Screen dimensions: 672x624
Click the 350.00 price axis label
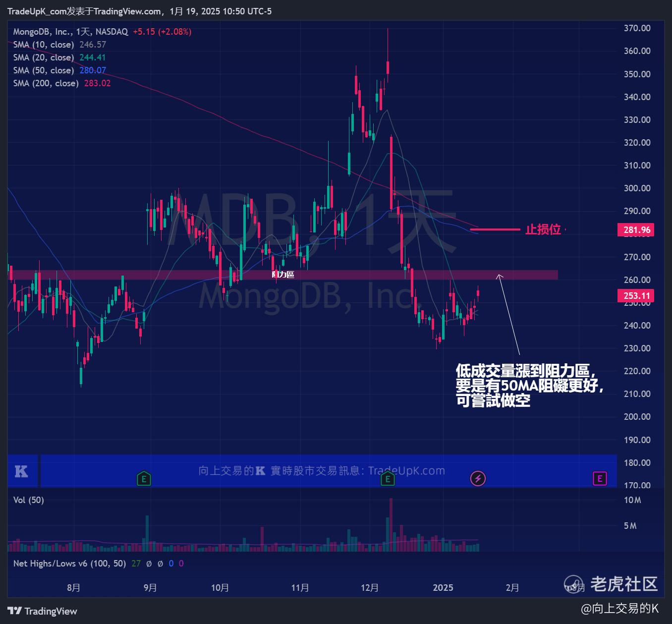click(x=637, y=74)
